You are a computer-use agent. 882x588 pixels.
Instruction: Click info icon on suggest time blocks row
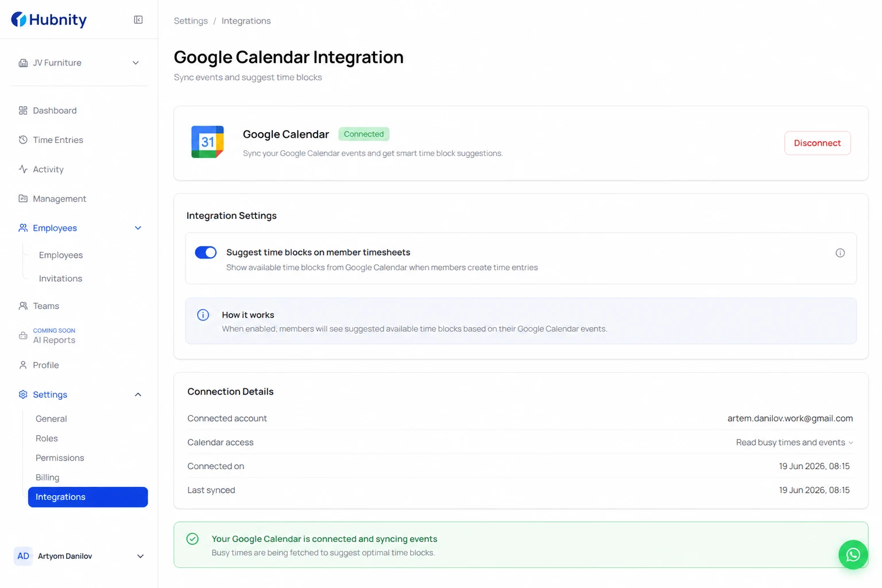(840, 253)
